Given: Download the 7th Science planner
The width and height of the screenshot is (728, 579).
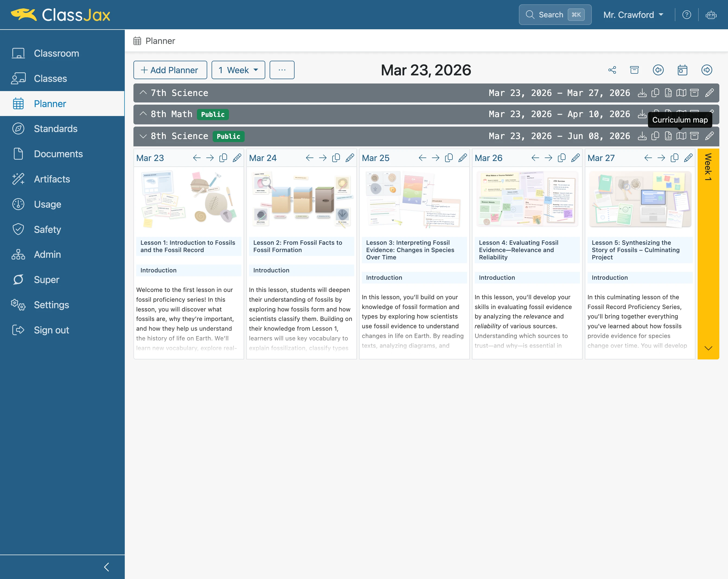Looking at the screenshot, I should pos(642,93).
